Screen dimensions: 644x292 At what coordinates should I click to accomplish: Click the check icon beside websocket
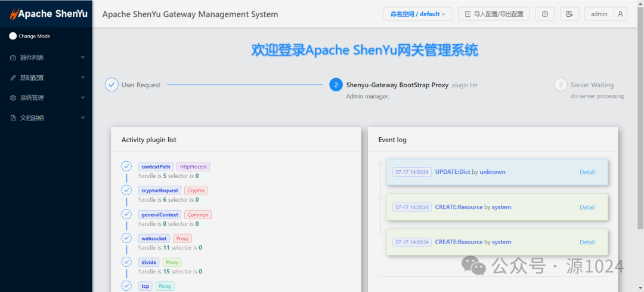pyautogui.click(x=126, y=238)
